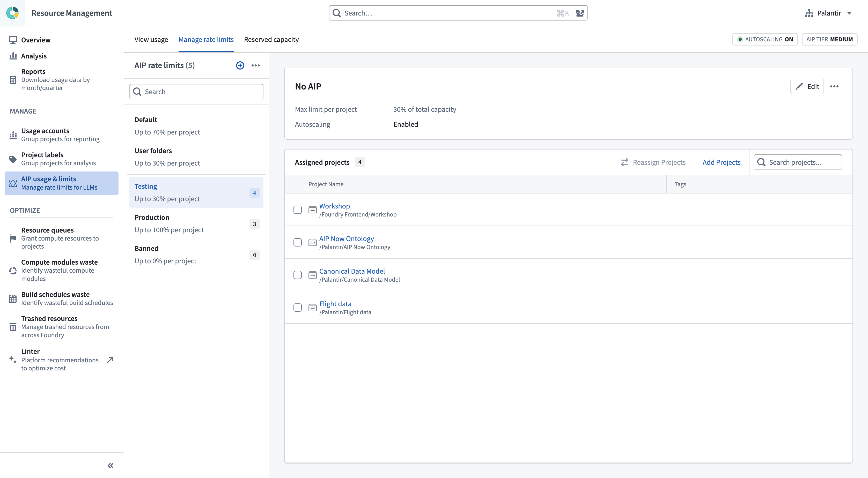
Task: Click the Autoscaling ON status badge
Action: [765, 39]
